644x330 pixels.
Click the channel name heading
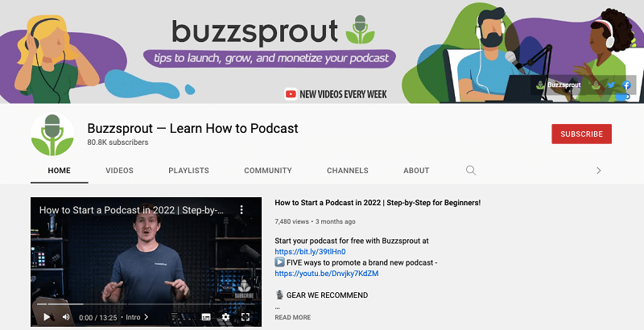pyautogui.click(x=192, y=128)
